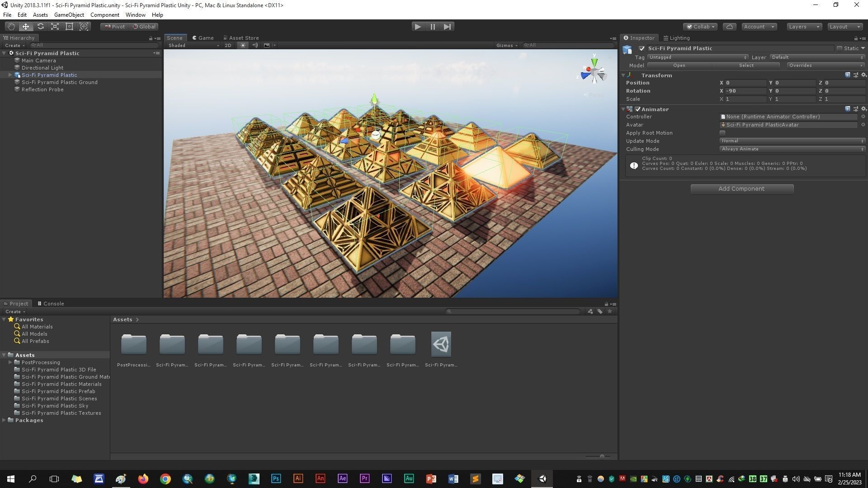Open Photoshop from the taskbar
This screenshot has width=868, height=488.
click(x=276, y=479)
